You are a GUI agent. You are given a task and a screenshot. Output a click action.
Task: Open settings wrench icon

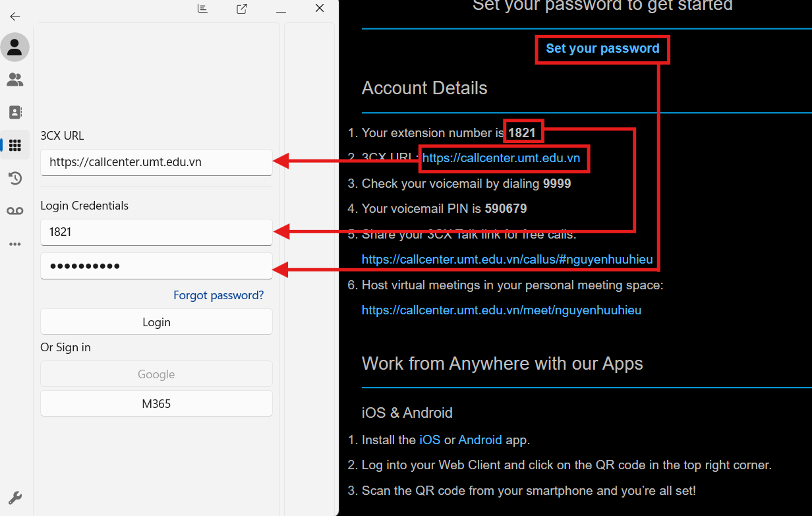pyautogui.click(x=14, y=498)
